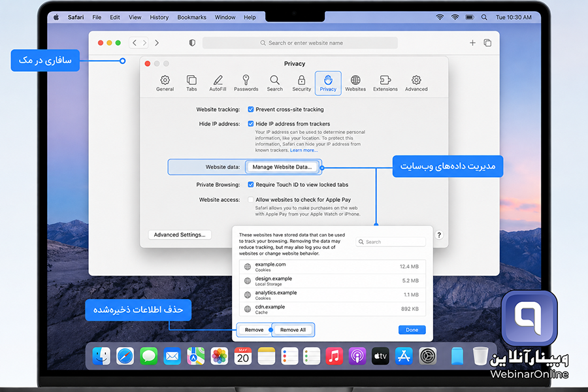Open the Trash in the Dock
Screen dimensions: 588x392
point(480,356)
